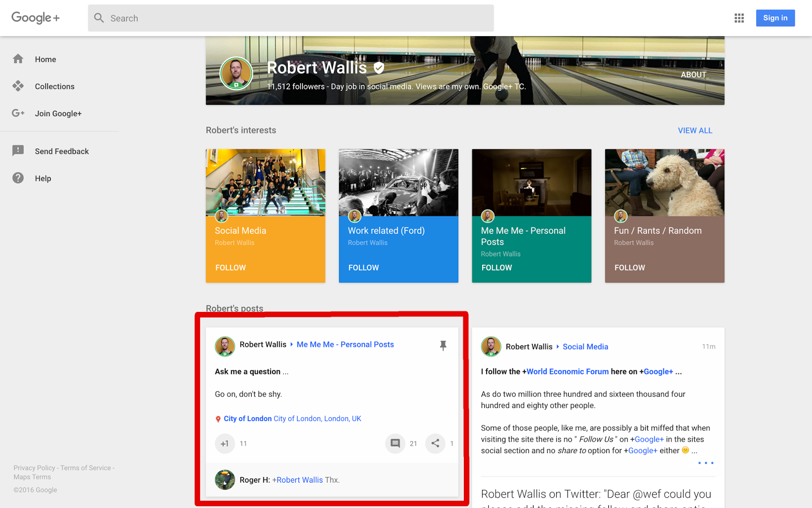812x508 pixels.
Task: Click in the Search input field
Action: [291, 18]
